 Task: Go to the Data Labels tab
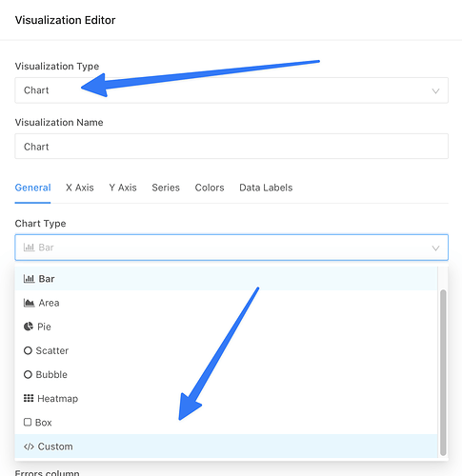coord(266,188)
